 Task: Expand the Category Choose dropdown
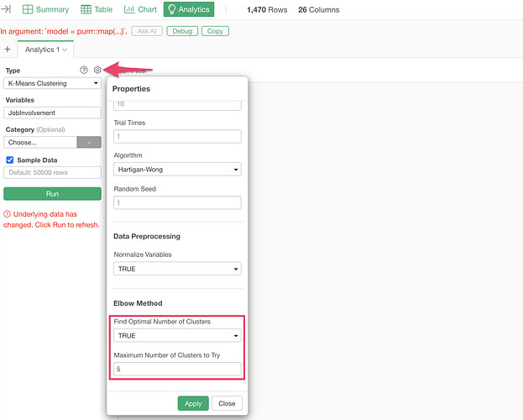click(39, 142)
